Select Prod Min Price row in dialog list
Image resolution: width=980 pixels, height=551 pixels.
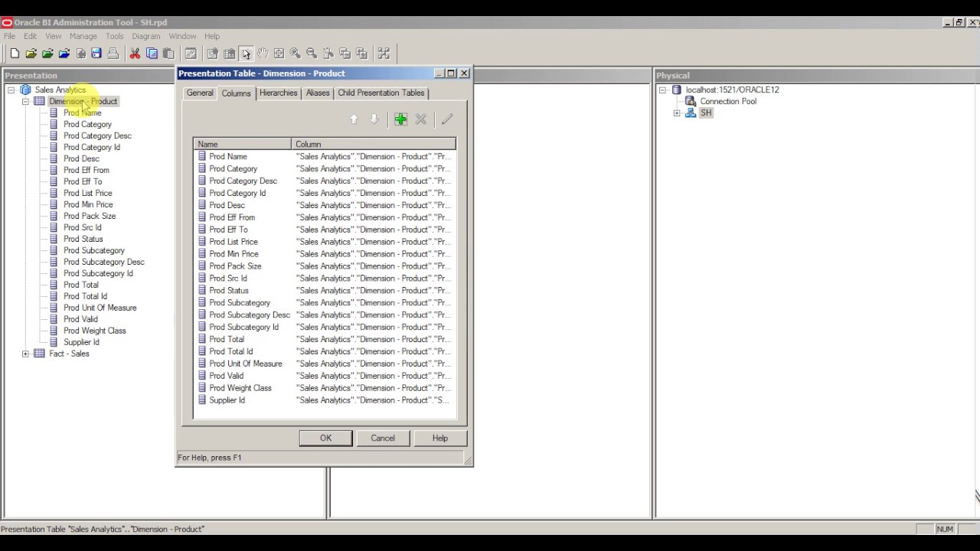(325, 254)
